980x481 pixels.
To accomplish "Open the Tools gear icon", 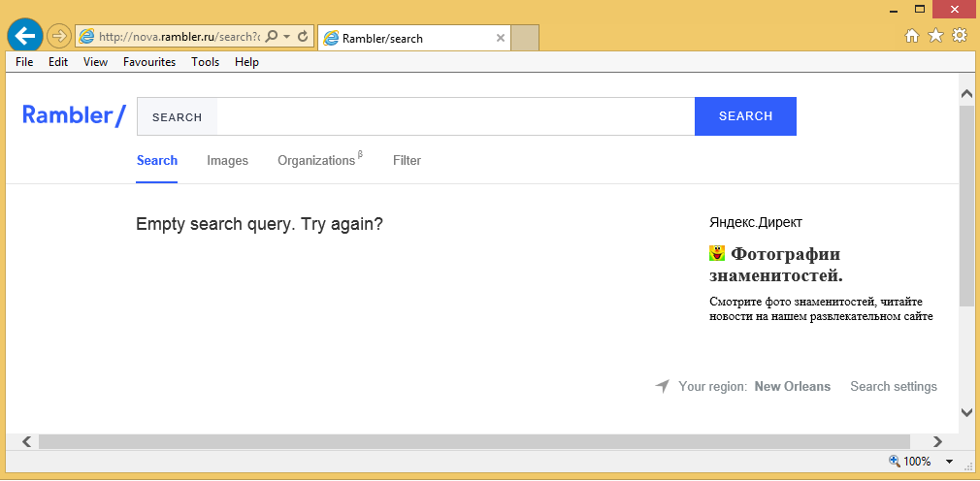I will (960, 36).
